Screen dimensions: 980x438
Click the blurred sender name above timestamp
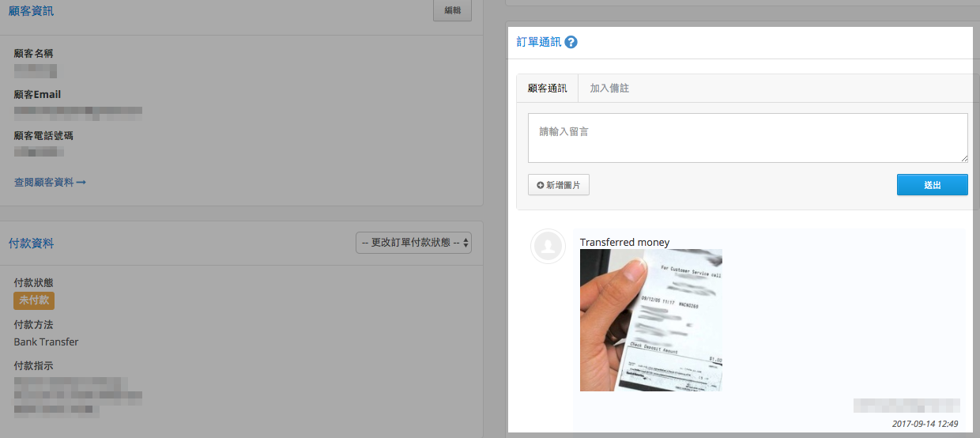coord(906,406)
